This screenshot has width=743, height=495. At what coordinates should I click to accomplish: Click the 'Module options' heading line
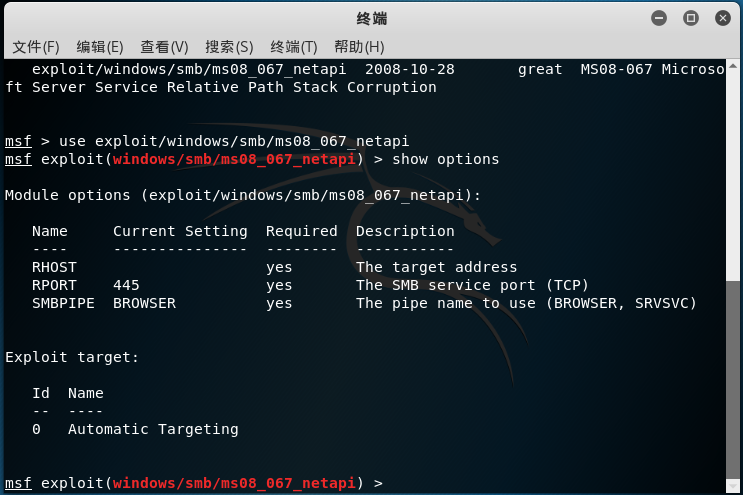coord(243,195)
